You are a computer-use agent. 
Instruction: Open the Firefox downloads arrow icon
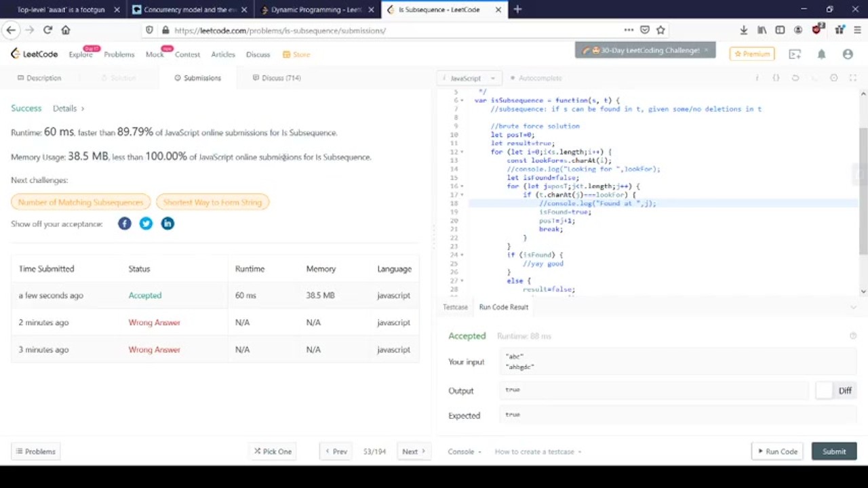pos(744,30)
